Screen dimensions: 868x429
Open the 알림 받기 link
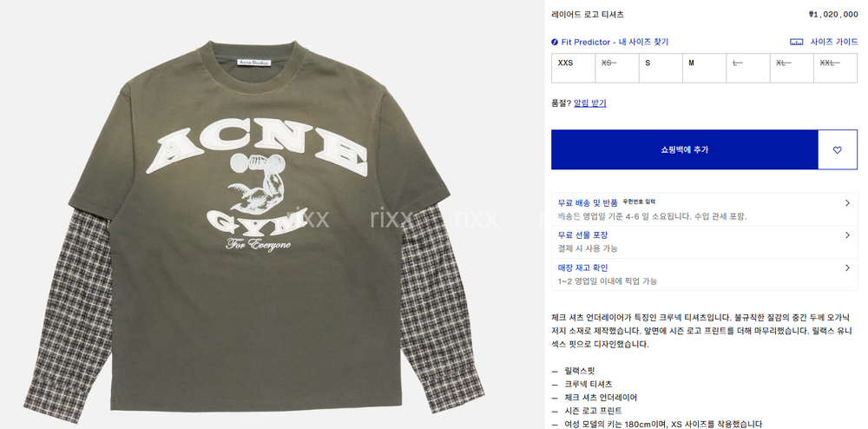[590, 103]
